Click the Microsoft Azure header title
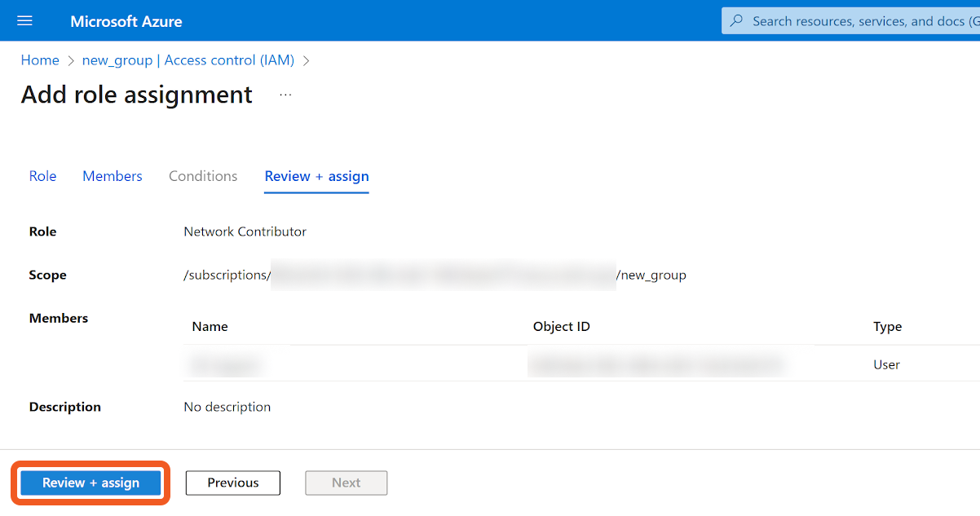Screen dimensions: 980x516 [126, 21]
